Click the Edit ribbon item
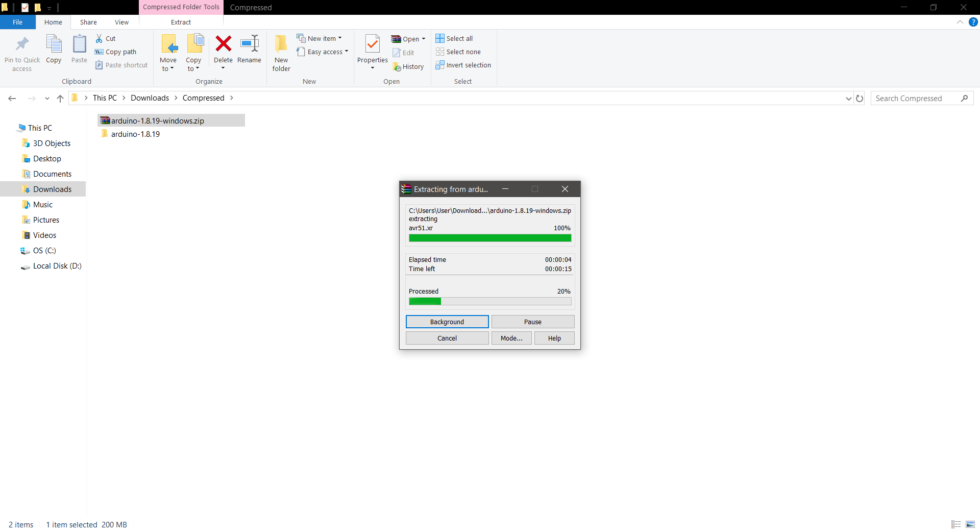Image resolution: width=980 pixels, height=532 pixels. 403,53
